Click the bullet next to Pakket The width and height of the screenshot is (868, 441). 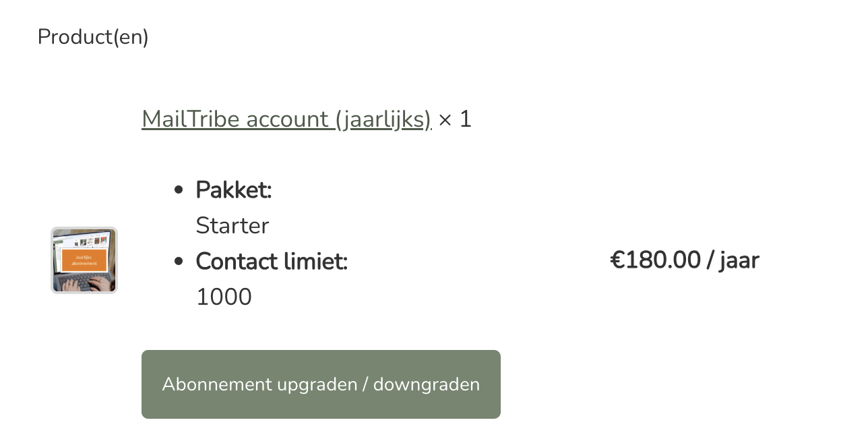[x=179, y=189]
